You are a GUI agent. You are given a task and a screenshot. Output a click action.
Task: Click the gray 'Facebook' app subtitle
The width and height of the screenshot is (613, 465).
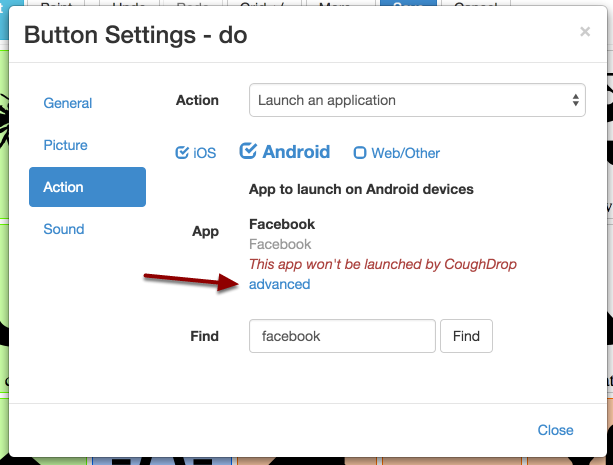[280, 244]
